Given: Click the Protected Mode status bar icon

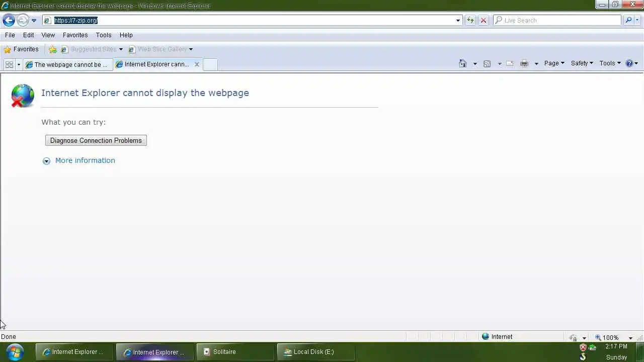Looking at the screenshot, I should [573, 338].
